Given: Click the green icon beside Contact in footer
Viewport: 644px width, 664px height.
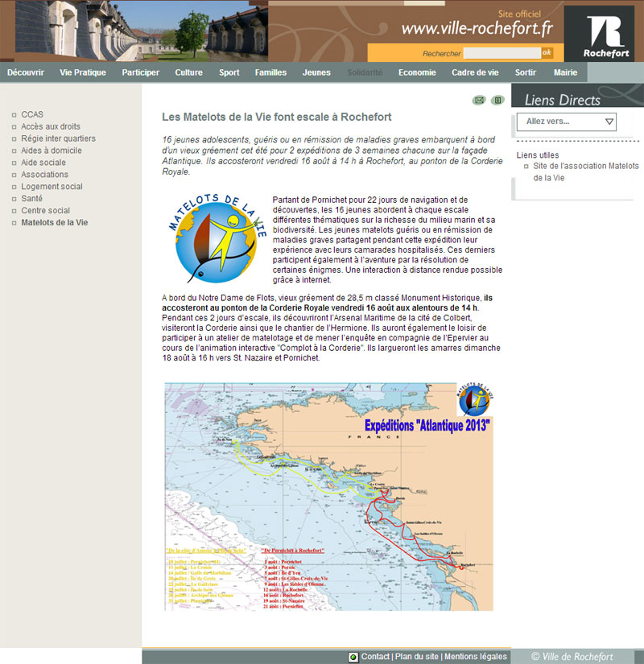Looking at the screenshot, I should tap(353, 658).
